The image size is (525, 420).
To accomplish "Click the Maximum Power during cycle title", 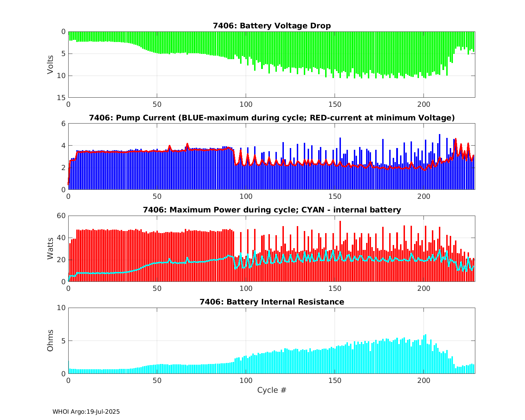I will 272,210.
